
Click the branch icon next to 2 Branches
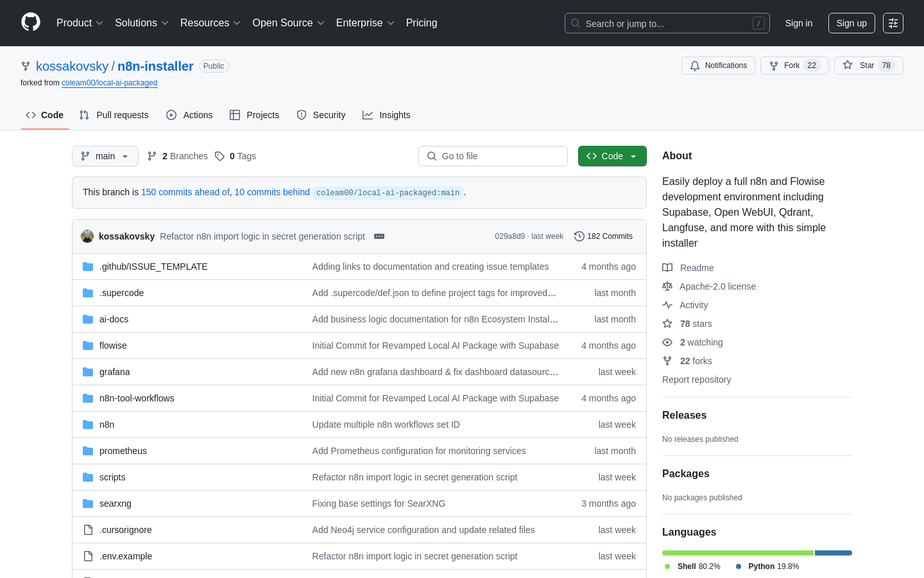[152, 156]
